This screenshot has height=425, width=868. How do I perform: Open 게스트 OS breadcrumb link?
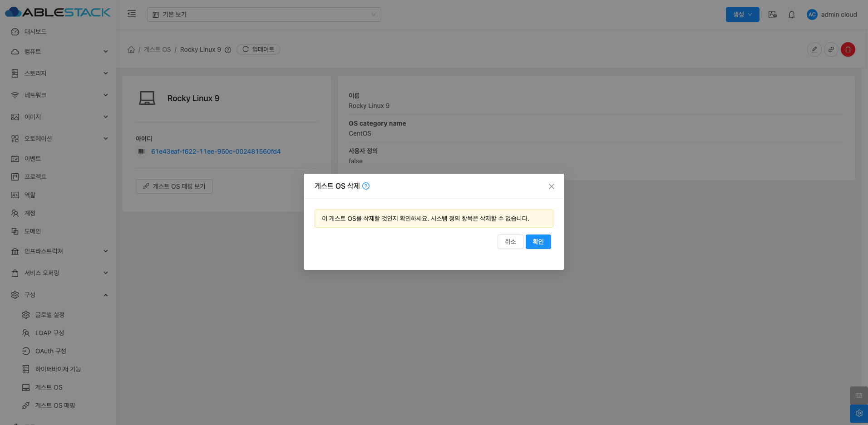(158, 49)
